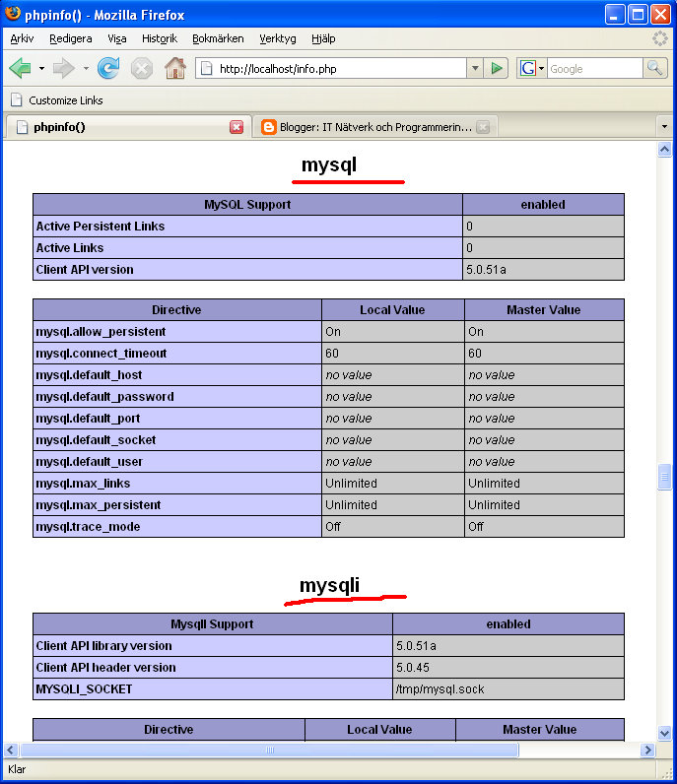Click the 'Client API version' cell
This screenshot has height=784, width=677.
click(x=247, y=270)
